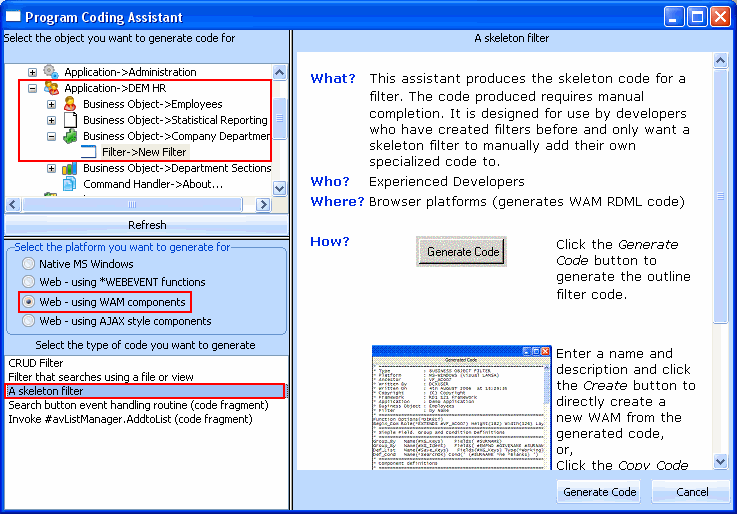
Task: Choose Invoke #avListManager.AddtoList code fragment
Action: click(146, 419)
